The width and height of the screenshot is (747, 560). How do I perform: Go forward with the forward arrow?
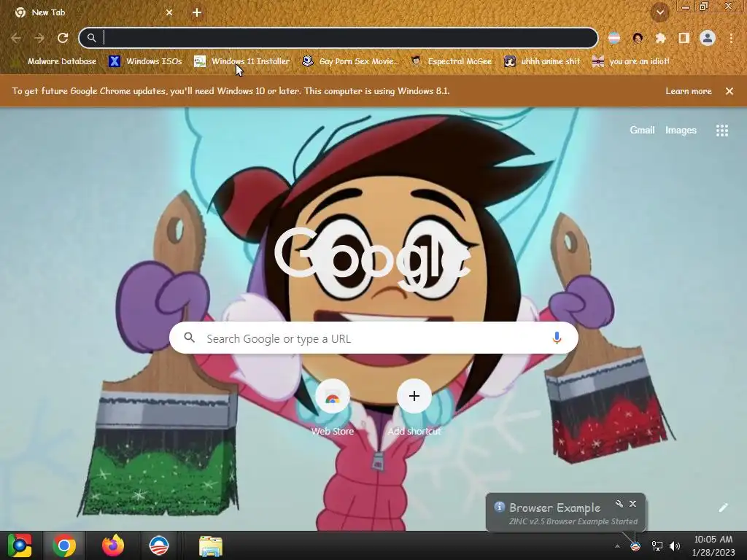click(39, 38)
